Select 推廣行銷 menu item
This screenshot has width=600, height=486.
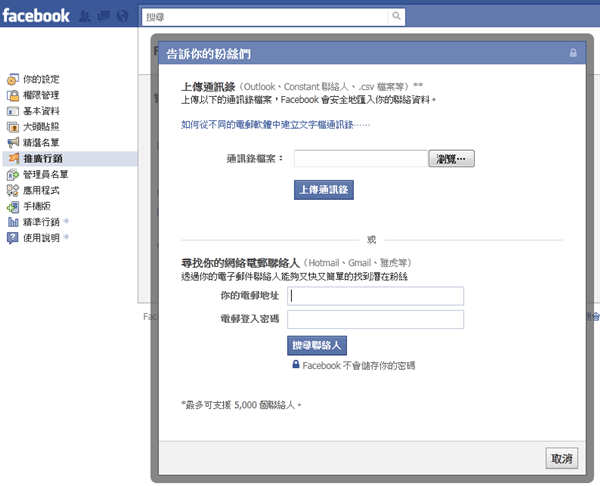click(x=43, y=158)
